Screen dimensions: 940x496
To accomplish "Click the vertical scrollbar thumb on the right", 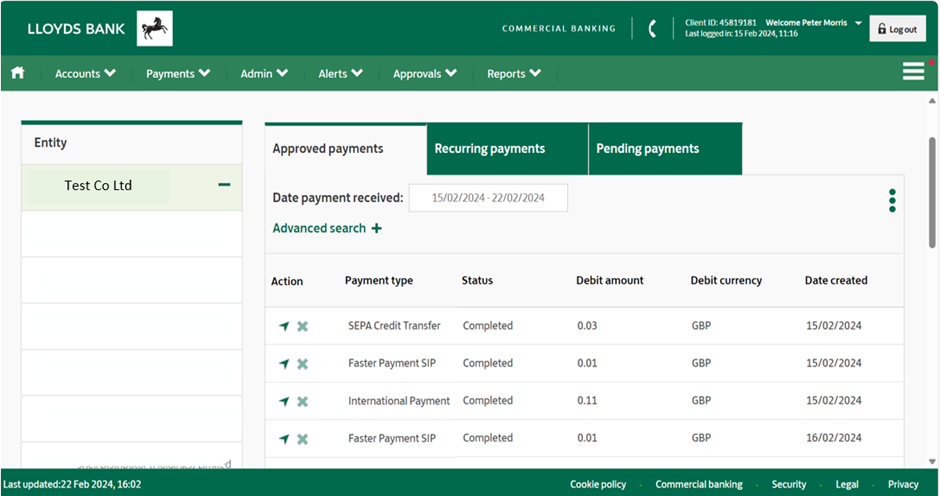I will 932,192.
